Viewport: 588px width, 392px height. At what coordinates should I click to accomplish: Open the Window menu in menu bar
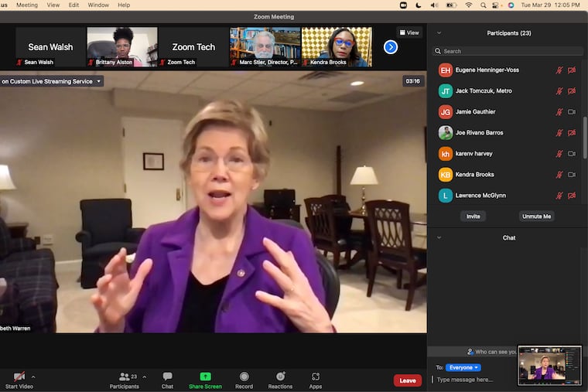tap(98, 5)
